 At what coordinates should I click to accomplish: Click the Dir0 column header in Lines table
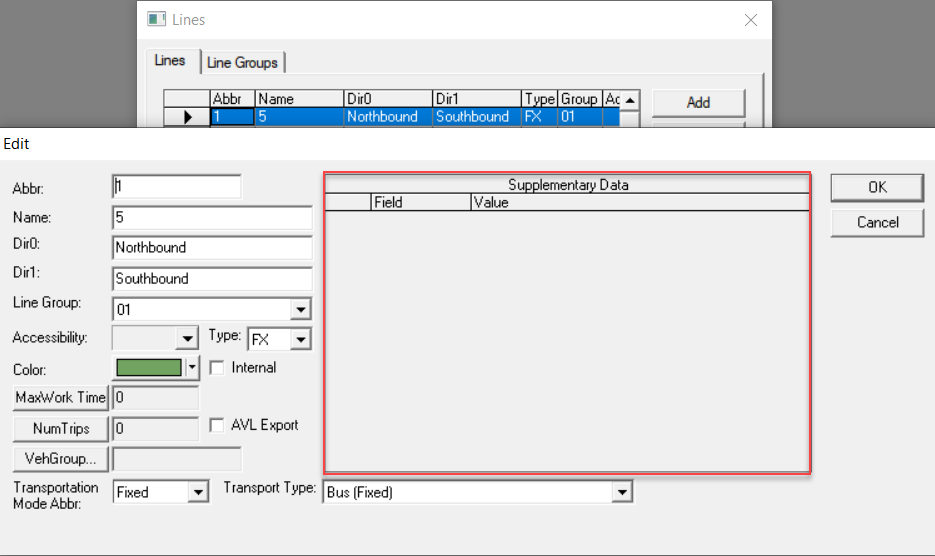(x=388, y=99)
